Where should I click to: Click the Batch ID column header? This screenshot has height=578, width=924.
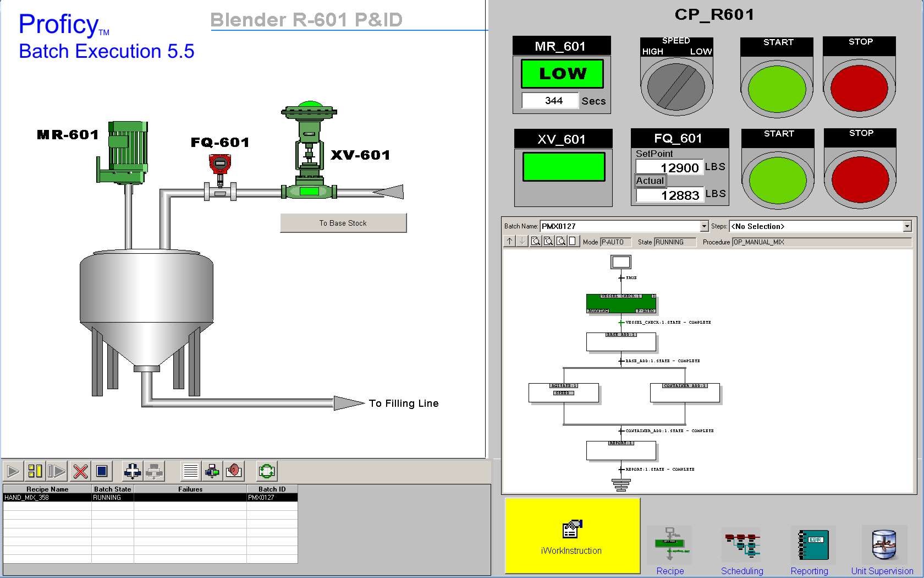[x=272, y=489]
